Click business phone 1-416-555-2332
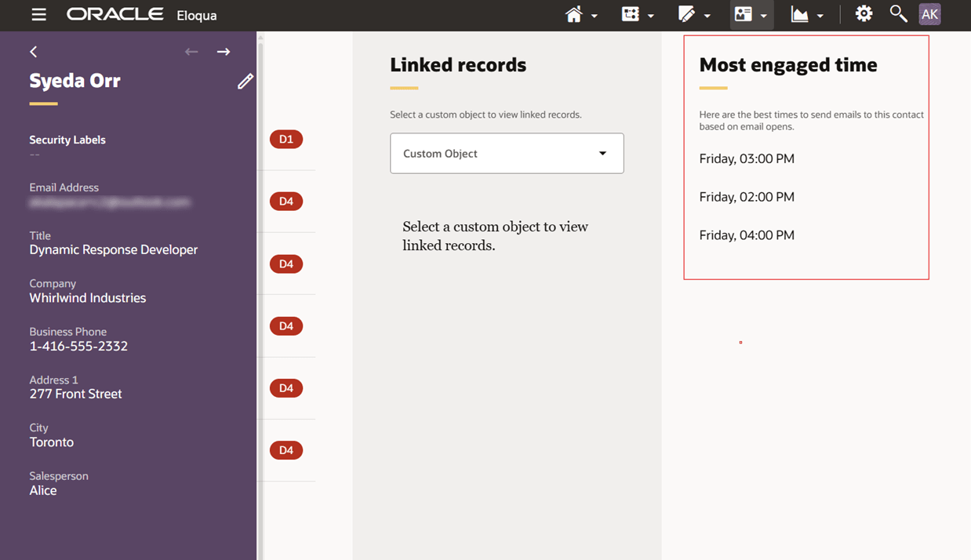The height and width of the screenshot is (560, 971). [x=78, y=346]
